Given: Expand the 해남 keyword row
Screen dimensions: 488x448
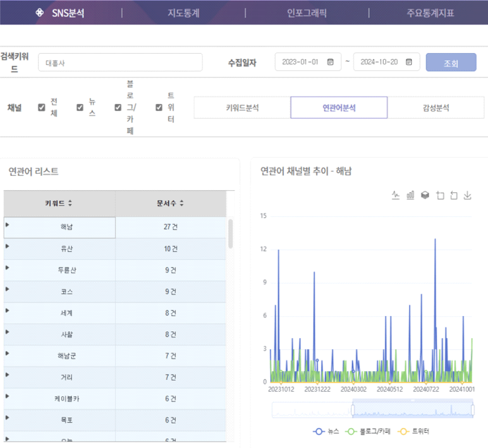Looking at the screenshot, I should coord(7,225).
